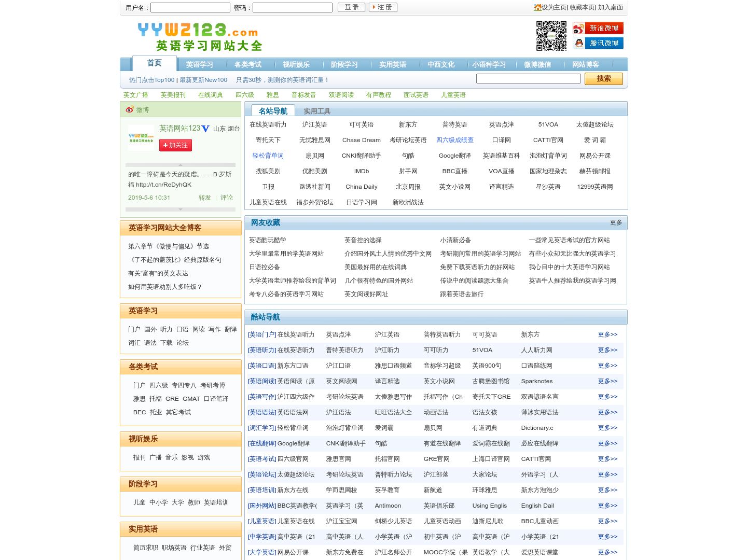
Task: Click the Sina Weibo icon button
Action: click(598, 28)
